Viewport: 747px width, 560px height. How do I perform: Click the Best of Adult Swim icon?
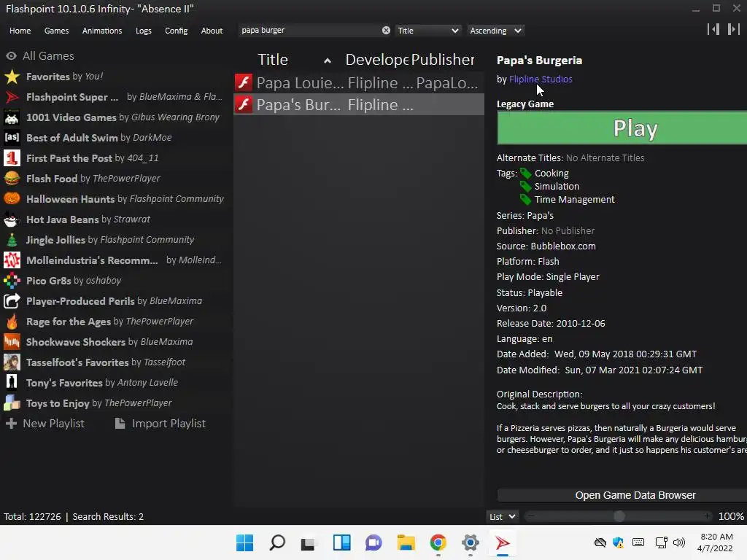pos(12,138)
